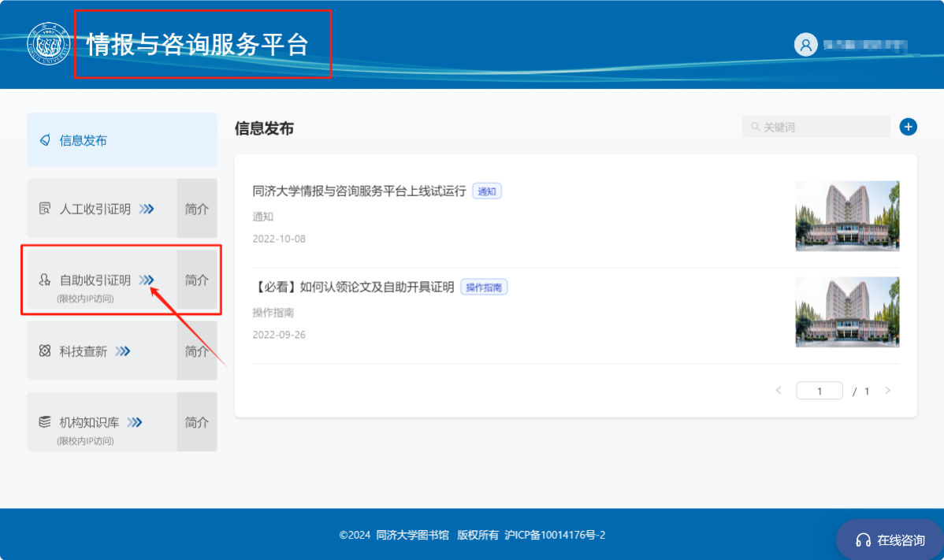Click the 机构知识库 database stack icon

45,422
